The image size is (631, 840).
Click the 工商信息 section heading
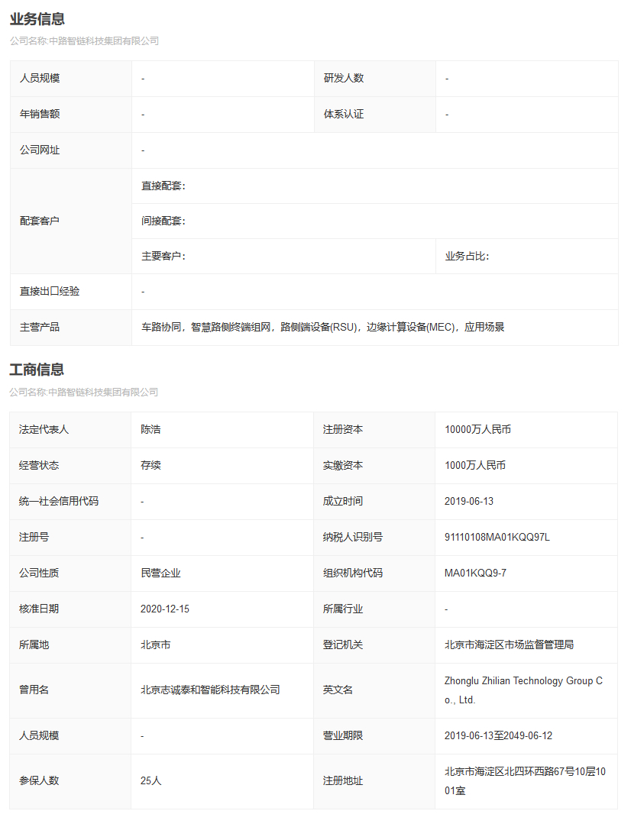pyautogui.click(x=37, y=370)
